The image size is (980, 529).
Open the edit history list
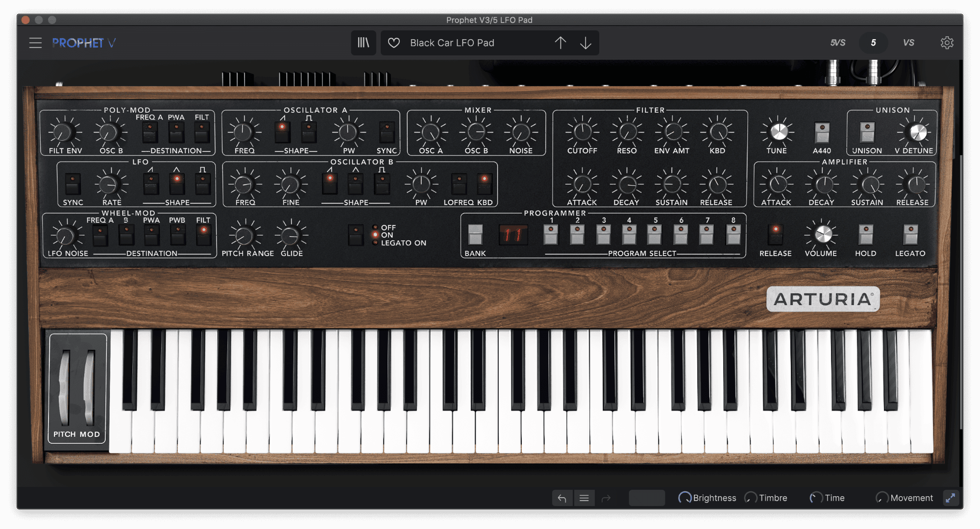584,498
